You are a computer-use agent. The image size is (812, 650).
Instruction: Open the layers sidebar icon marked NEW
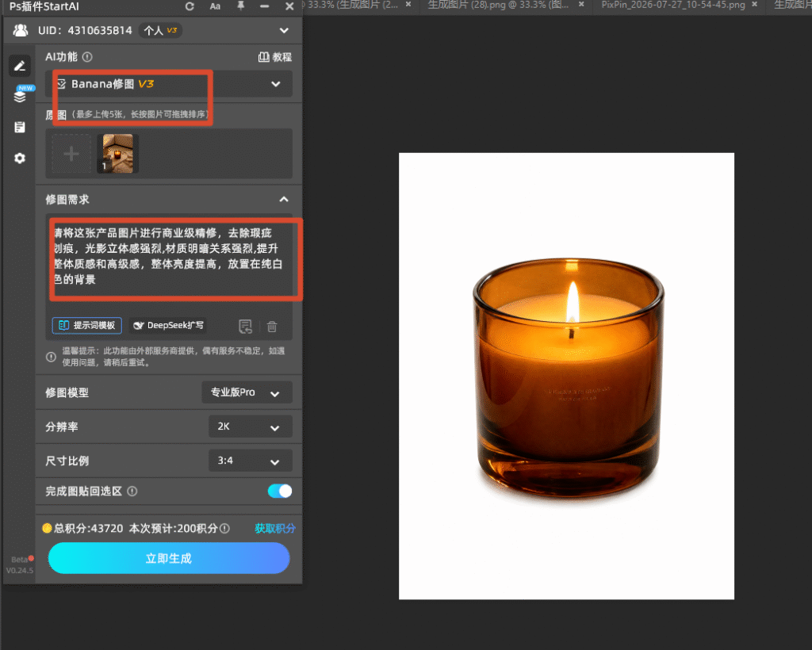point(20,96)
